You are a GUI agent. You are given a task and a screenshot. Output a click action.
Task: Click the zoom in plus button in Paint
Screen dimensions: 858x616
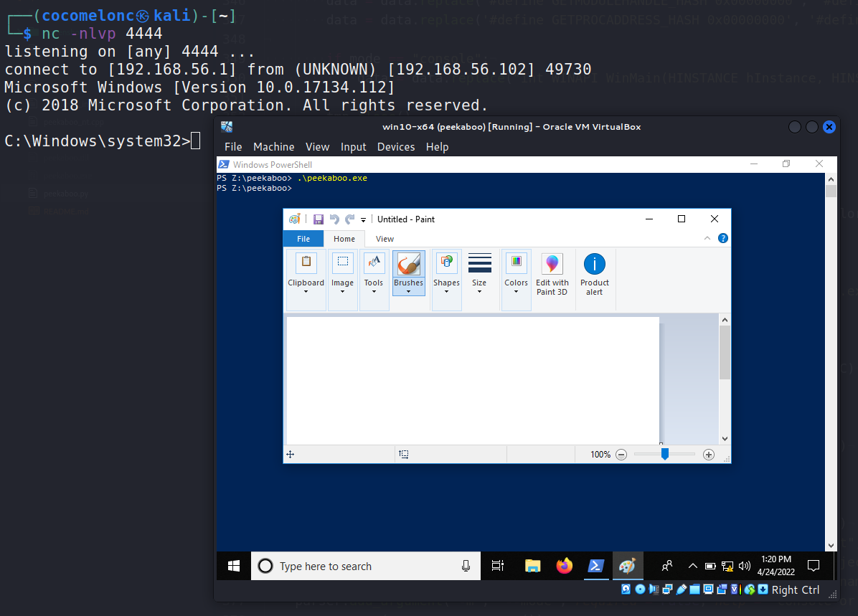pyautogui.click(x=709, y=455)
